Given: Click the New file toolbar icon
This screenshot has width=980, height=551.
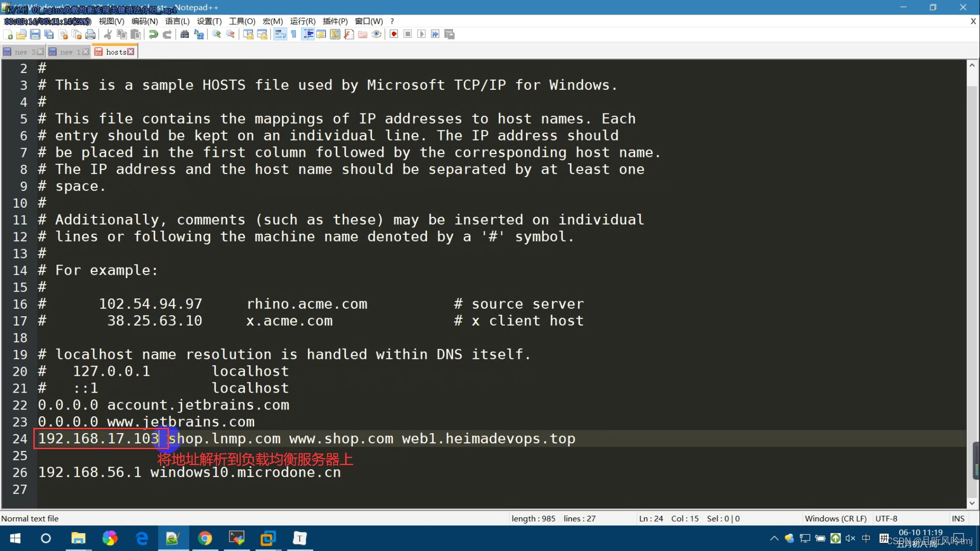Looking at the screenshot, I should [8, 34].
